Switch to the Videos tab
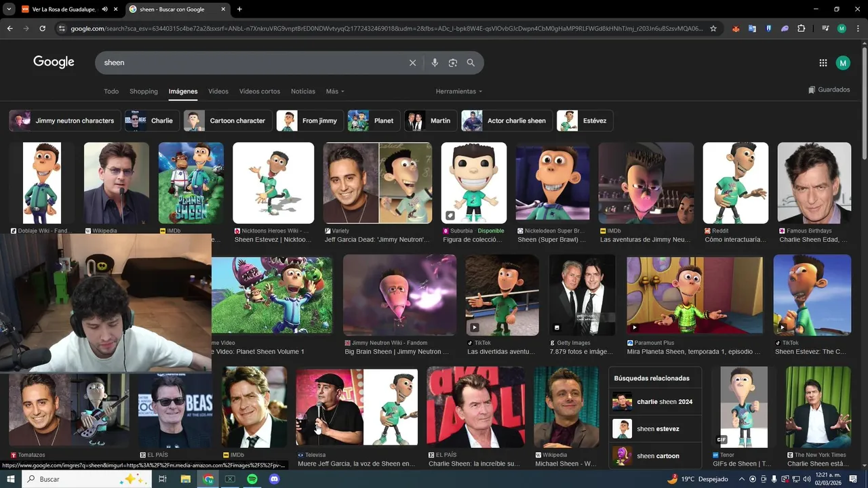Screen dimensions: 868x488 [x=218, y=91]
